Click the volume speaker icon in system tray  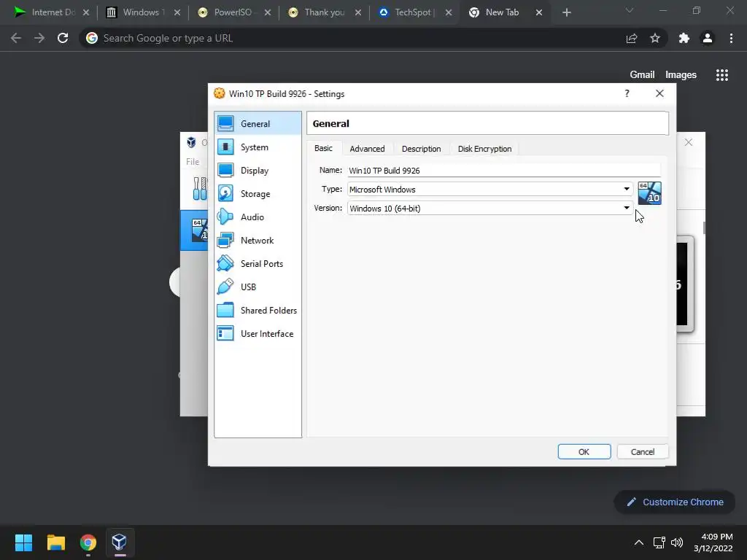(676, 542)
